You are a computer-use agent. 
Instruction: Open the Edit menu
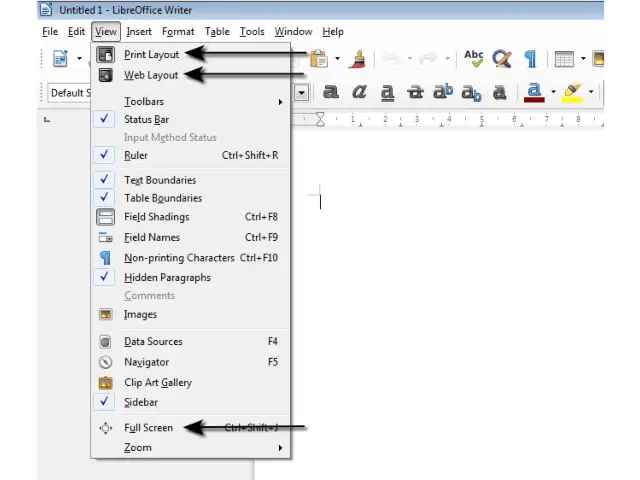coord(76,31)
